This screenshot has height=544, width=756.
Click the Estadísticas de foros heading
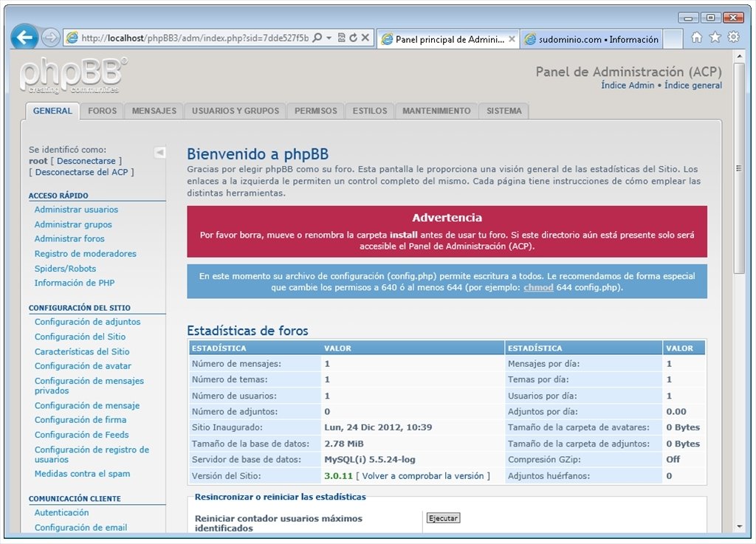pos(247,331)
